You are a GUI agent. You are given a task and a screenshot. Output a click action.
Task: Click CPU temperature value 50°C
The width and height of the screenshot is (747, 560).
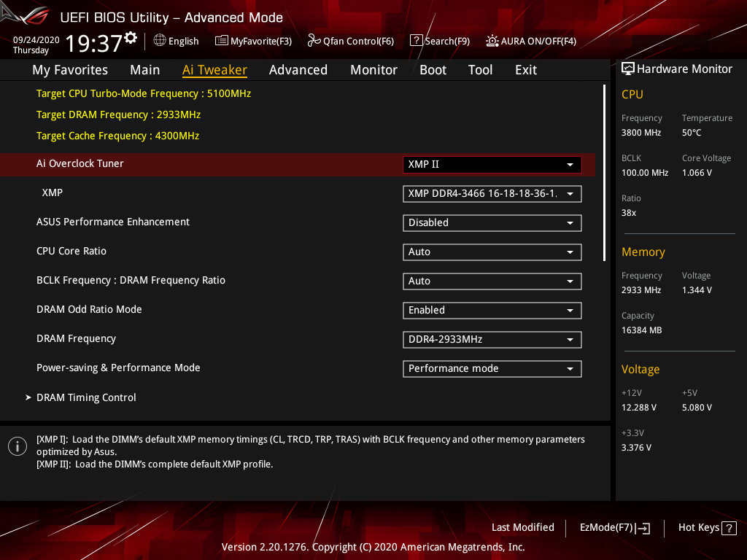[692, 133]
